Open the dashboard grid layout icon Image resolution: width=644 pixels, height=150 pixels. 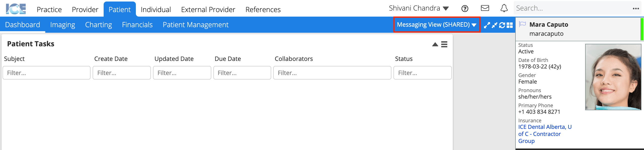click(510, 25)
